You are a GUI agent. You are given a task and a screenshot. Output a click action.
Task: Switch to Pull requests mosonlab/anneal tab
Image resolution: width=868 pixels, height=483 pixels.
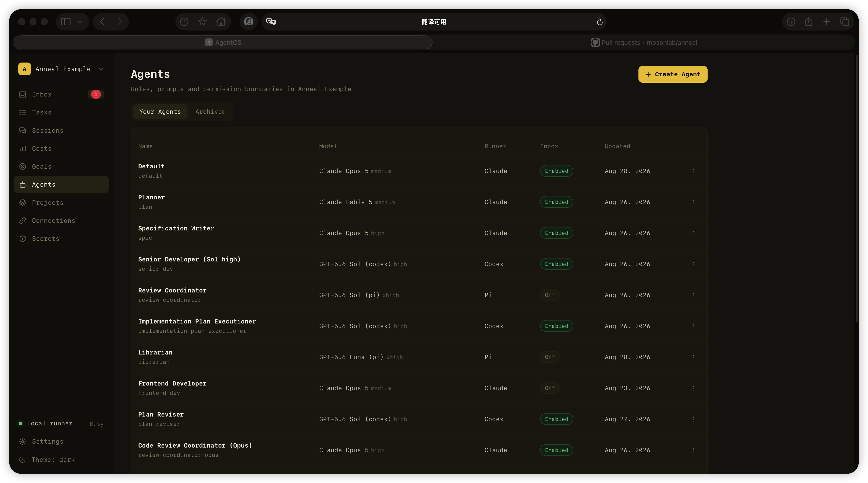(644, 43)
